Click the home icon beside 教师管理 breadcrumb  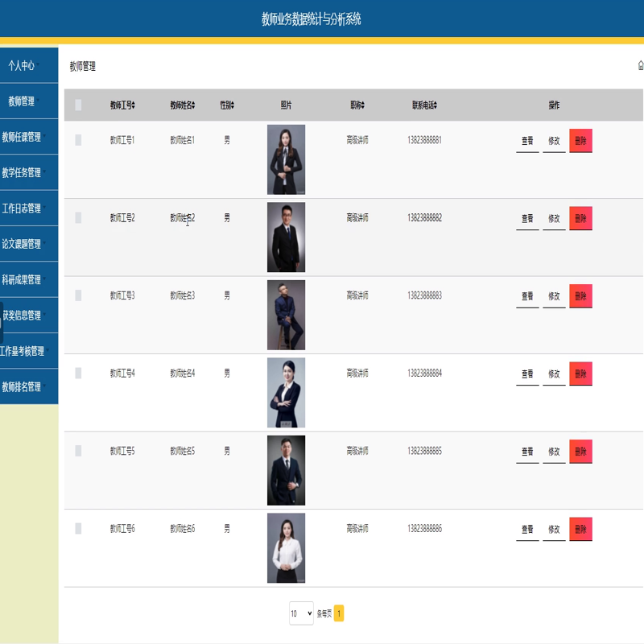[641, 65]
